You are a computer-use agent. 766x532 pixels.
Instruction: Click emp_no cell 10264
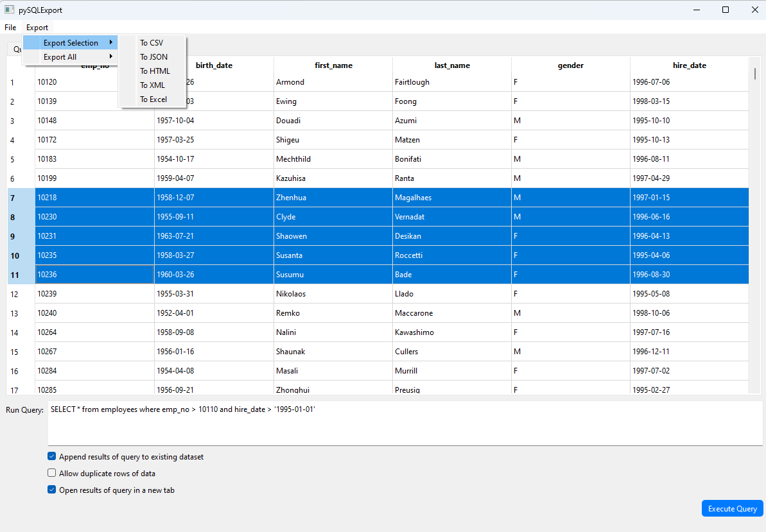point(95,332)
